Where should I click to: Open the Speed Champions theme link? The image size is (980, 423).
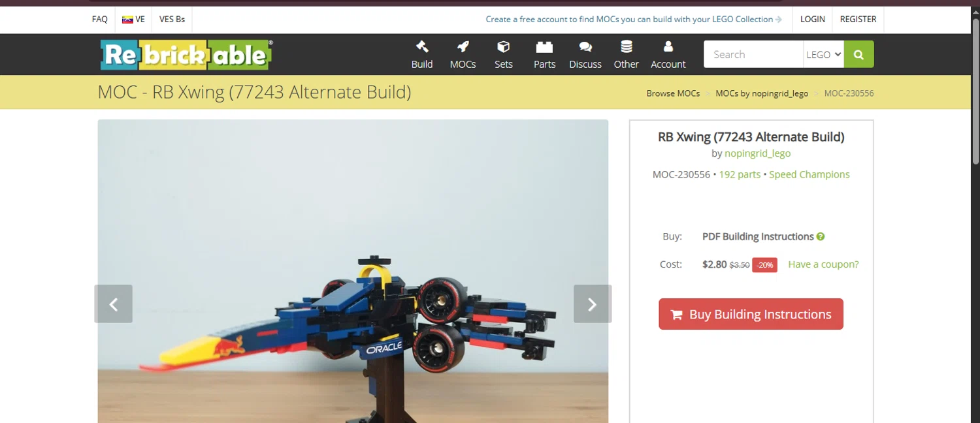click(x=809, y=174)
